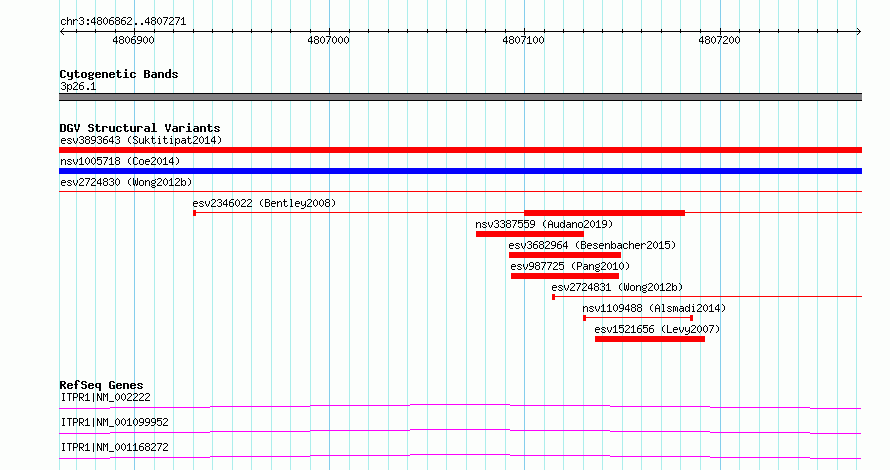Select the red esv3682964 variant bar

pos(565,255)
